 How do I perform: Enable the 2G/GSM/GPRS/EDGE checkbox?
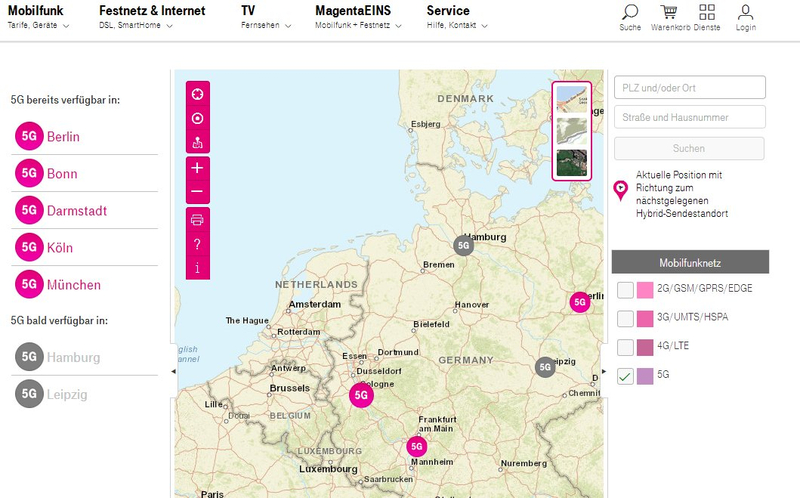tap(625, 290)
